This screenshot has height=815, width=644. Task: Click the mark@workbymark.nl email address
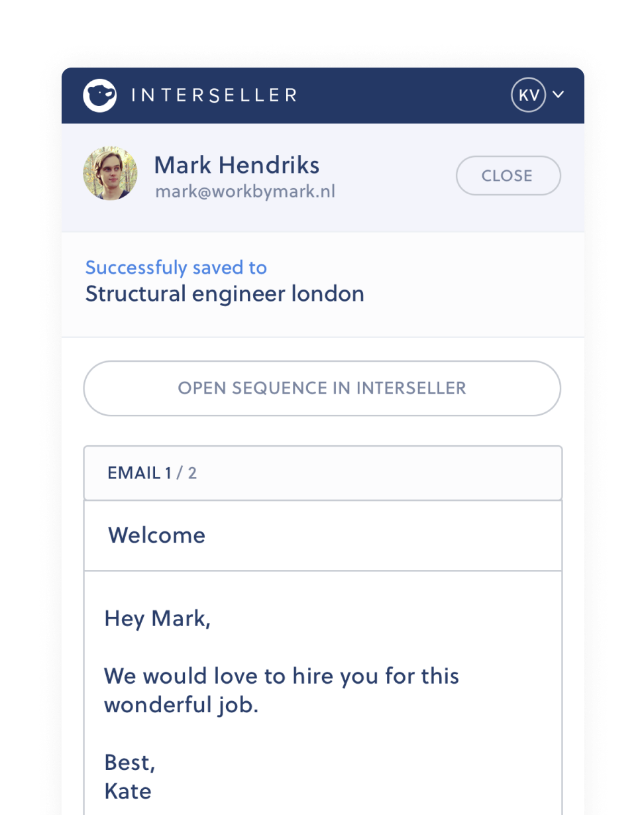[245, 192]
